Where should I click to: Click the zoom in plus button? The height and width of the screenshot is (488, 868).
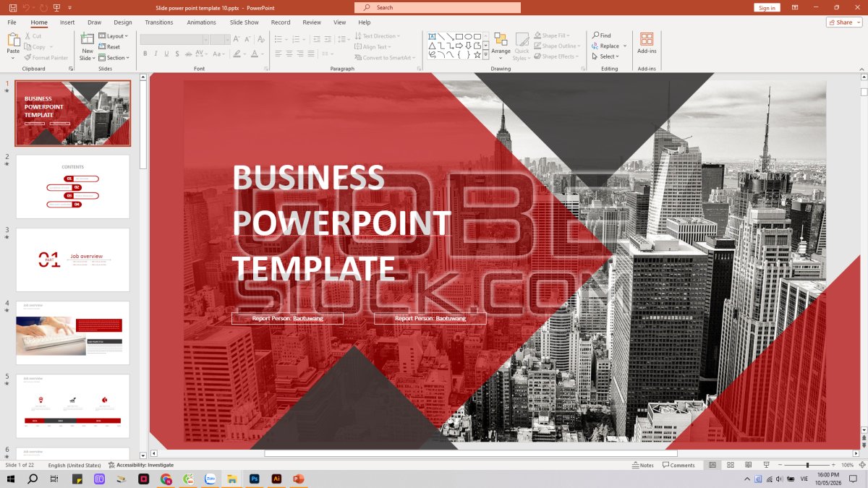coord(834,465)
